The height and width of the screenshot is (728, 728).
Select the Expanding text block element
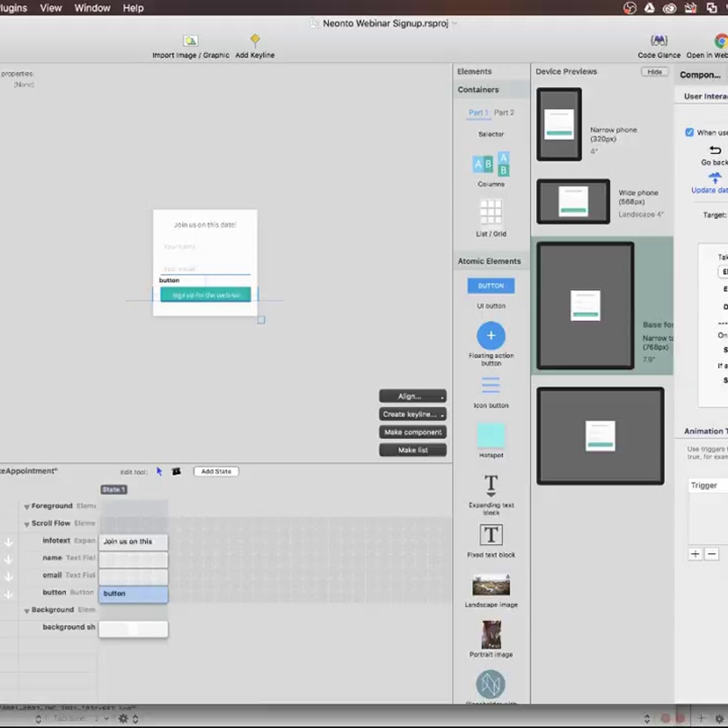(x=491, y=486)
